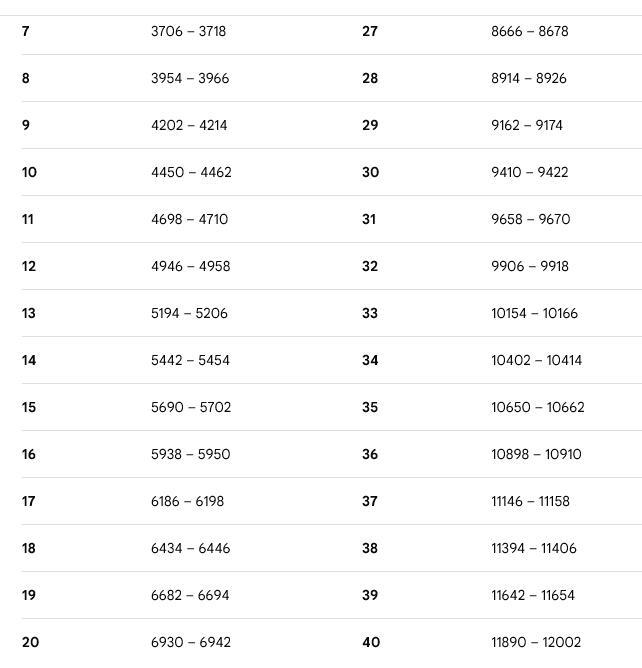This screenshot has width=642, height=668.
Task: Click the 11890 – 12002 entry
Action: click(535, 642)
